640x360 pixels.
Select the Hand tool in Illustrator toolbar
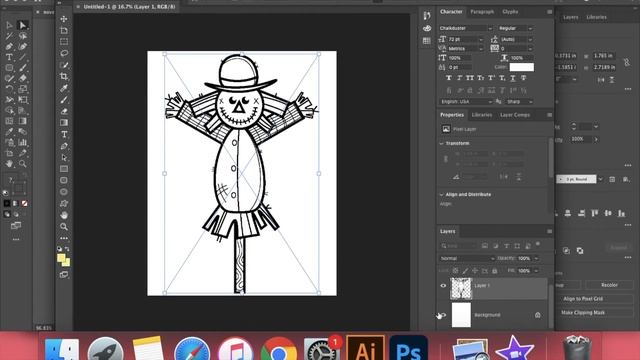(x=9, y=164)
